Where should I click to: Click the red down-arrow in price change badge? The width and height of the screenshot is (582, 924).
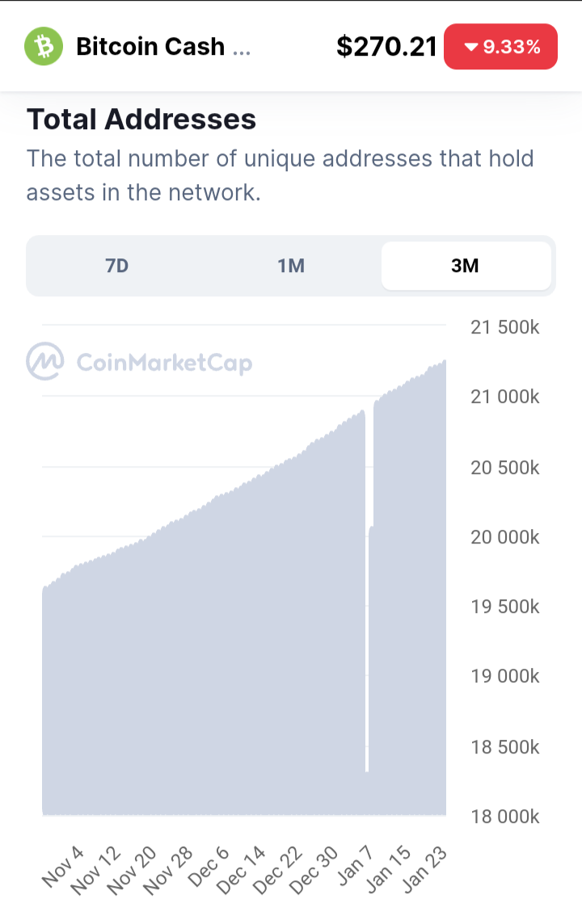(x=470, y=47)
